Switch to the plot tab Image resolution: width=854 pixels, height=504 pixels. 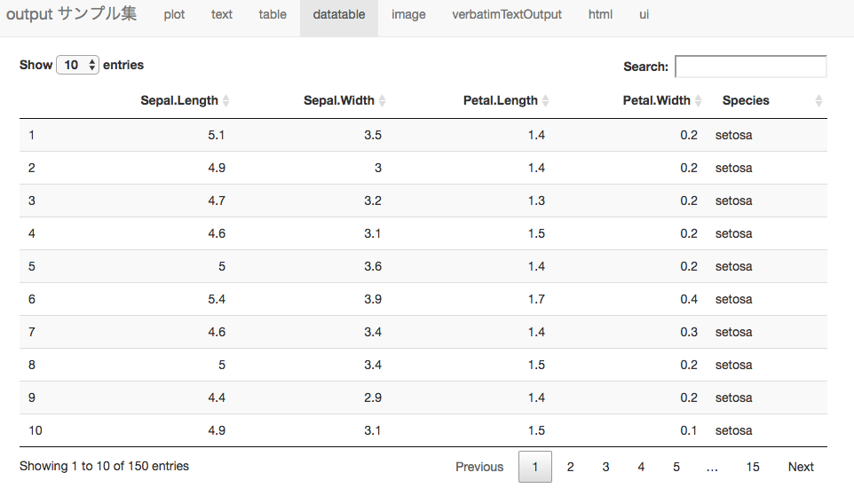(x=174, y=15)
